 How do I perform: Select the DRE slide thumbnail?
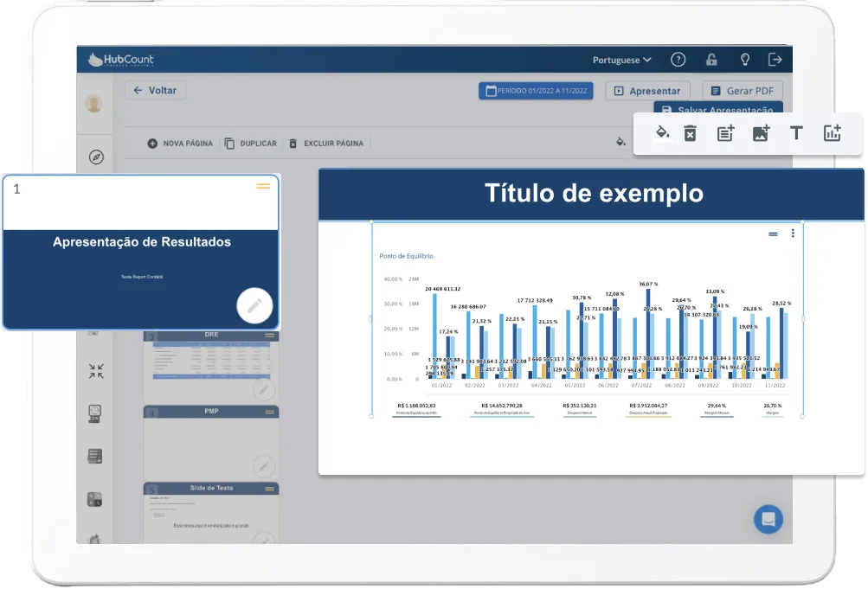[x=211, y=367]
